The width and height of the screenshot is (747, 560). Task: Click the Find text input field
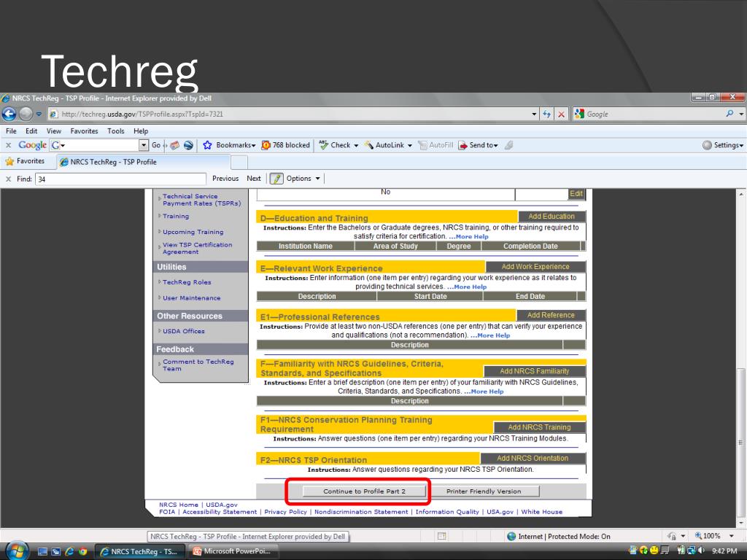(x=120, y=179)
